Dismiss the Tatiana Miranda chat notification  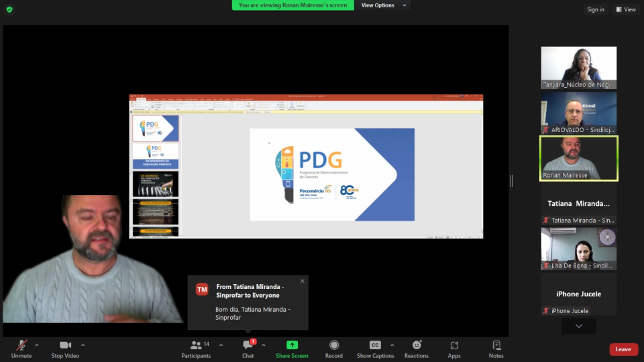coord(302,281)
